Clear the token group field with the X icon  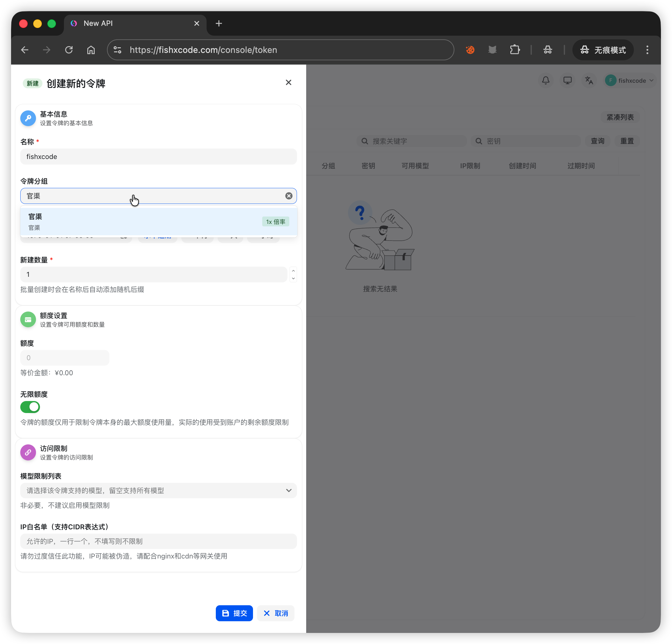pos(289,196)
